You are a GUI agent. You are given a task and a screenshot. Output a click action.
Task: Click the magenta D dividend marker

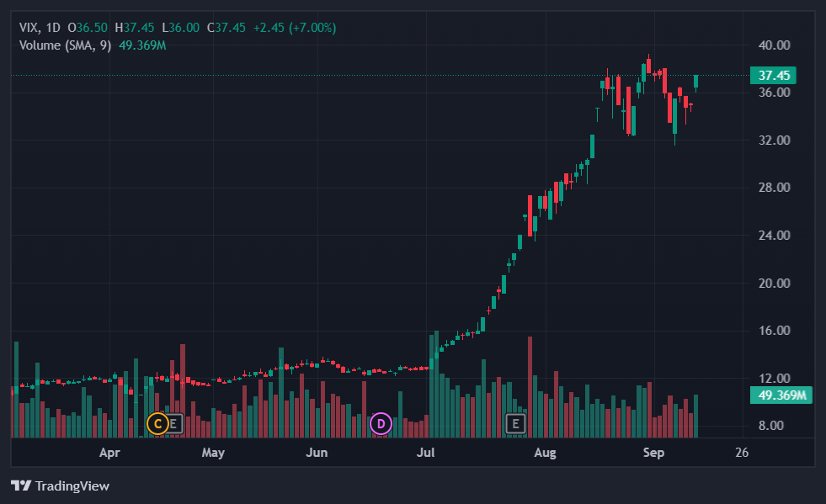pyautogui.click(x=381, y=423)
